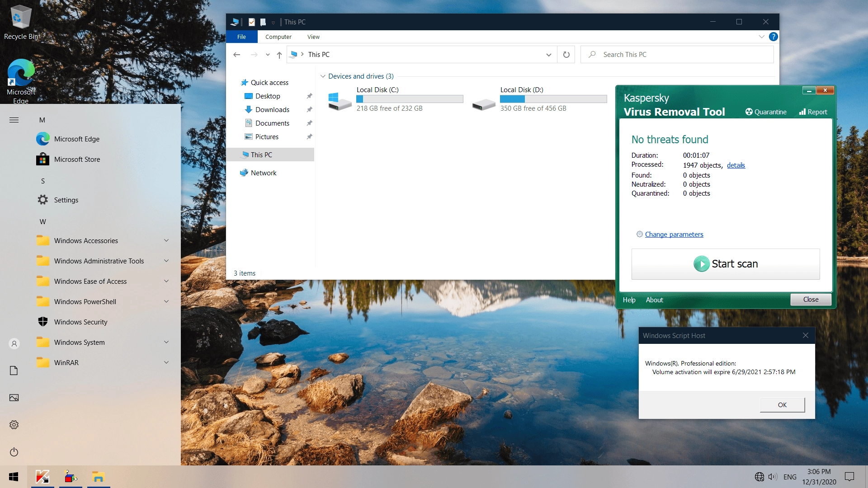Click Explorer back arrow button
Screen dimensions: 868x488
point(236,54)
